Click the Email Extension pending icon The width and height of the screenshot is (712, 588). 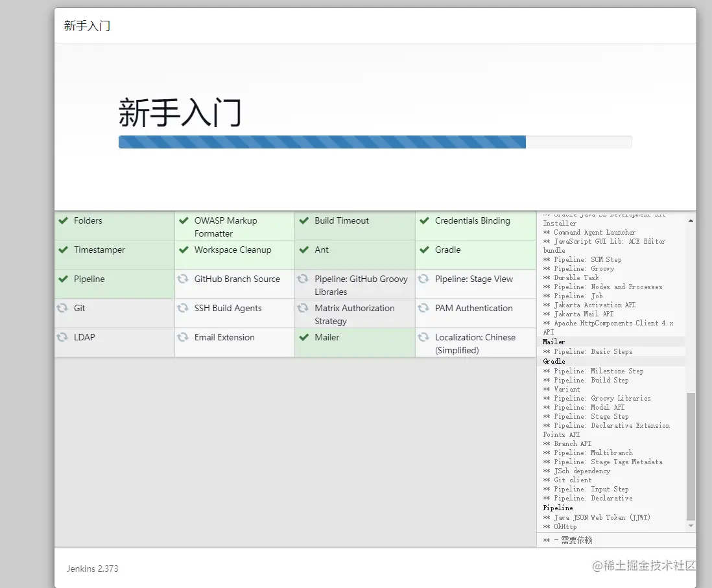point(183,337)
